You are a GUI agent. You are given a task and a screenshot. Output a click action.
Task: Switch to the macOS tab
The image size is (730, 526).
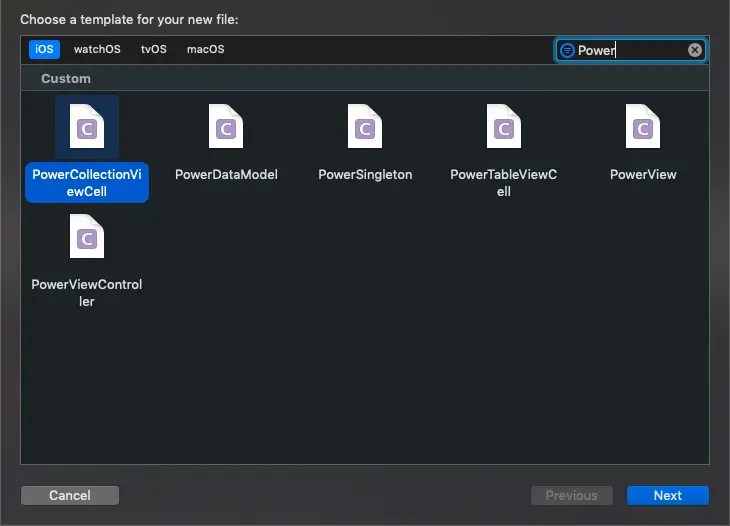pos(205,49)
